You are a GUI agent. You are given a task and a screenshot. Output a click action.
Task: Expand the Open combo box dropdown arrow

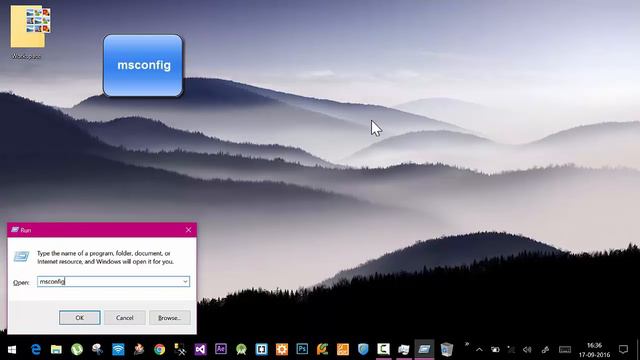tap(185, 281)
